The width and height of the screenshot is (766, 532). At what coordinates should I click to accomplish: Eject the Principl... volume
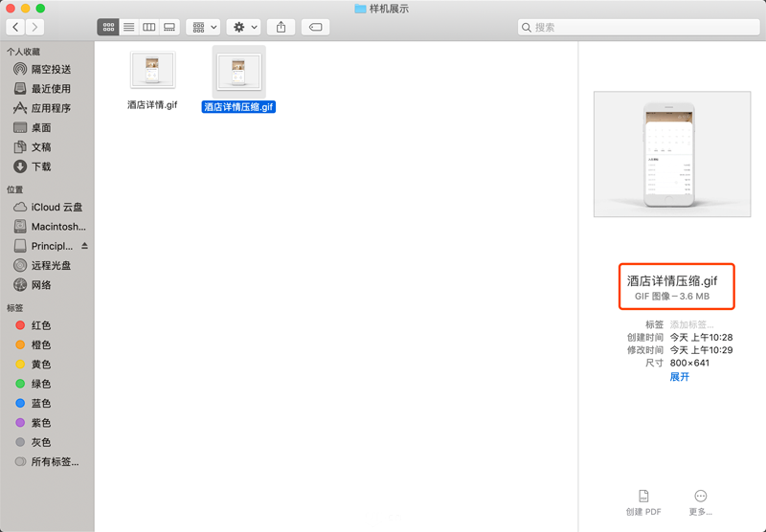click(x=85, y=246)
